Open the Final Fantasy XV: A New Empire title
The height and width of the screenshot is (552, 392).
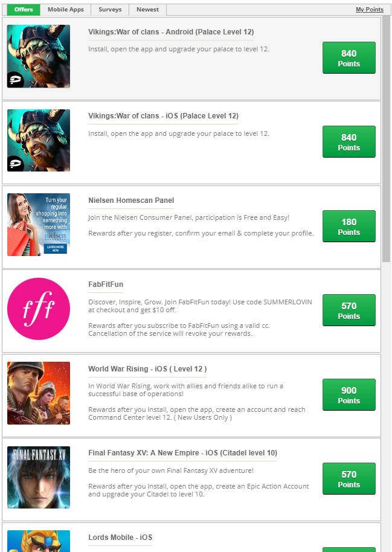[183, 453]
